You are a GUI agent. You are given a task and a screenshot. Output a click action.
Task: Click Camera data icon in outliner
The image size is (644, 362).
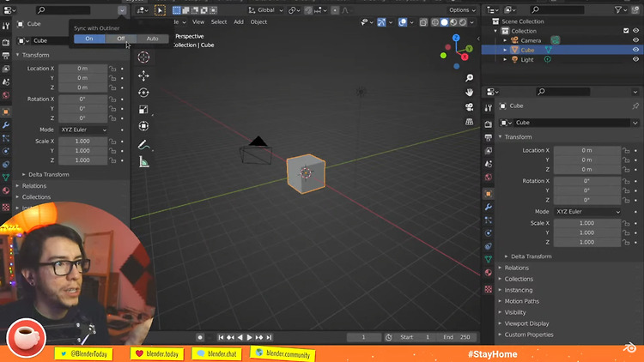coord(556,40)
